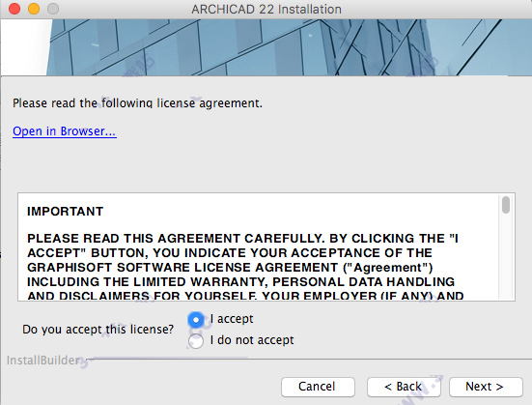Select the I accept radio button
This screenshot has width=532, height=405.
point(196,320)
